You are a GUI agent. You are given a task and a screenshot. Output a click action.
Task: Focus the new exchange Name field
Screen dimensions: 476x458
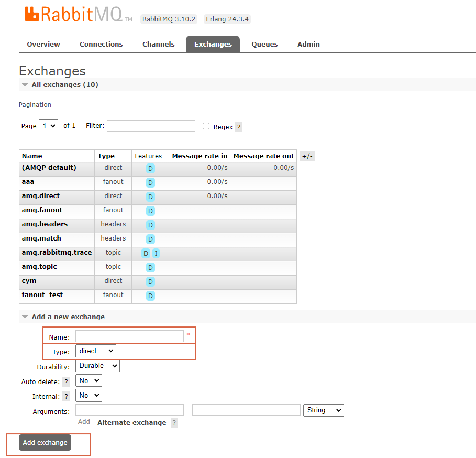(130, 336)
